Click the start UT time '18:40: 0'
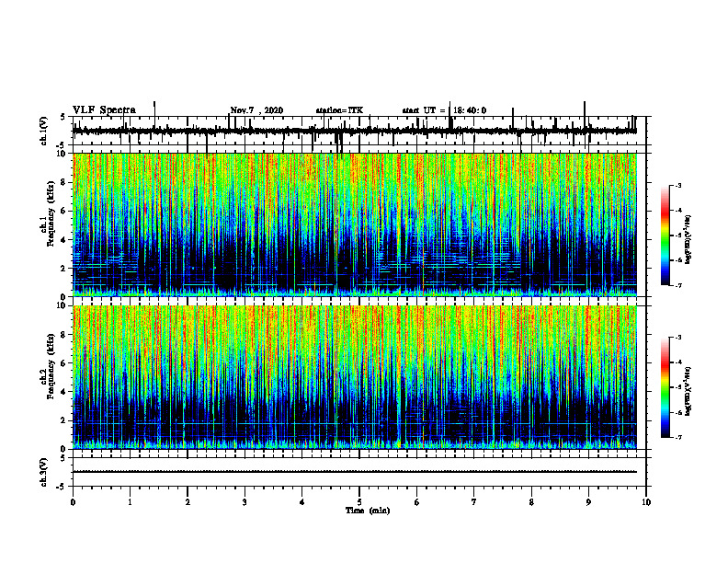 [470, 110]
